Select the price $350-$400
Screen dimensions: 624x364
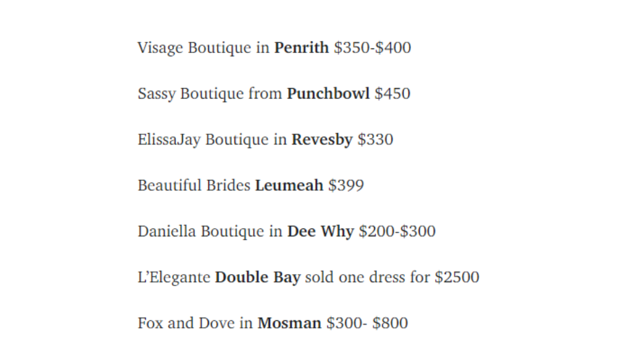tap(373, 47)
